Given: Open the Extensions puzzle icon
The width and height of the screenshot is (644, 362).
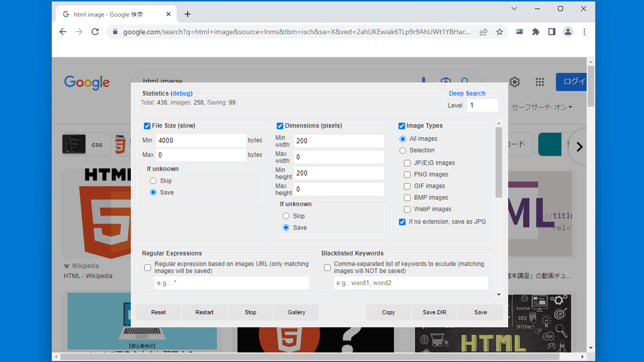Looking at the screenshot, I should (536, 32).
